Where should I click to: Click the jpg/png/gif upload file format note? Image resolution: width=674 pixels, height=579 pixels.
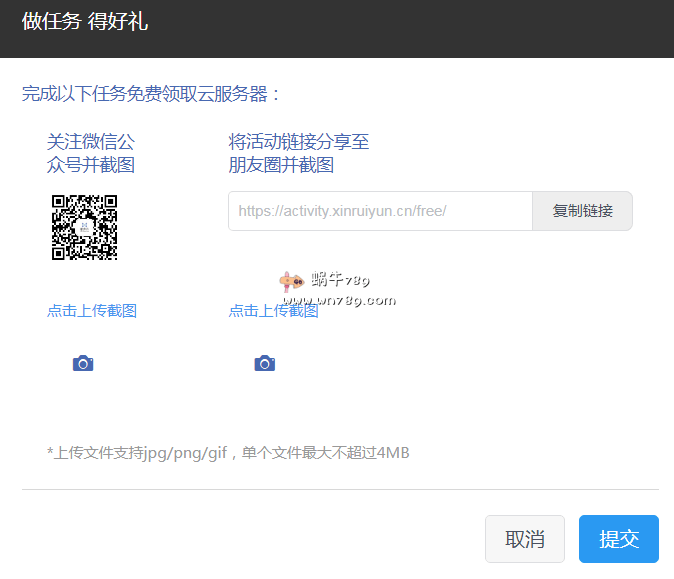(x=228, y=453)
